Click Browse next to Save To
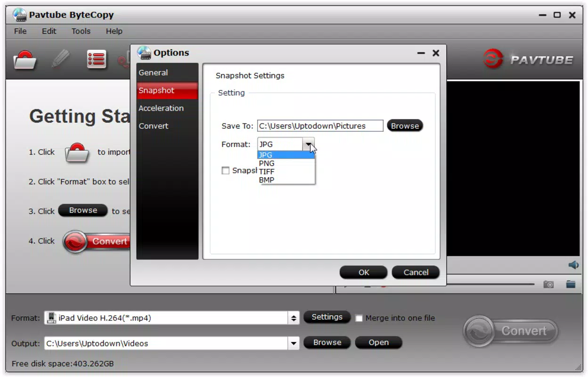The image size is (588, 377). pos(405,126)
